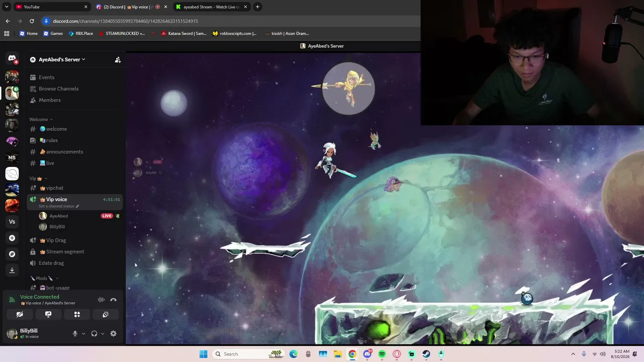
Task: Collapse the Mods channel category
Action: click(44, 278)
